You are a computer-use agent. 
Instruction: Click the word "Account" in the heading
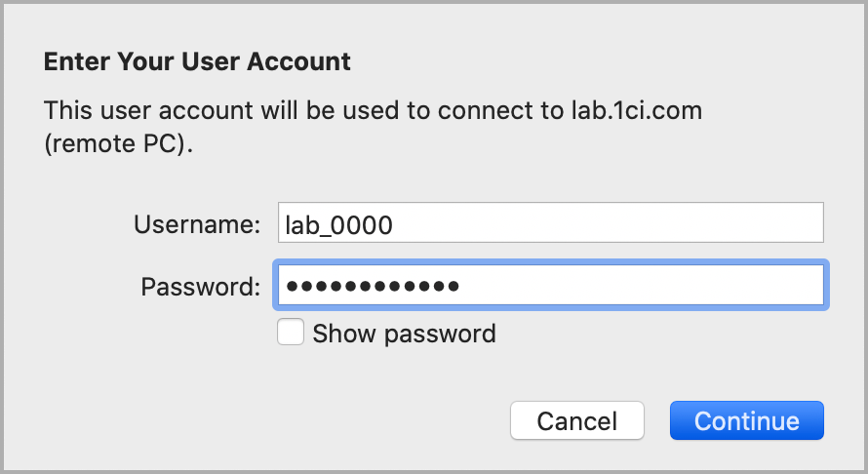click(x=304, y=62)
